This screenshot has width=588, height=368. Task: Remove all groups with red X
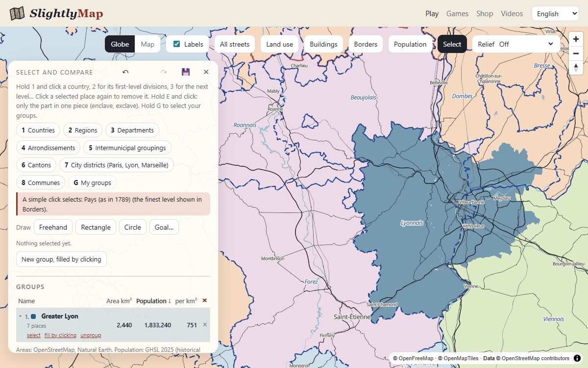[x=205, y=301]
